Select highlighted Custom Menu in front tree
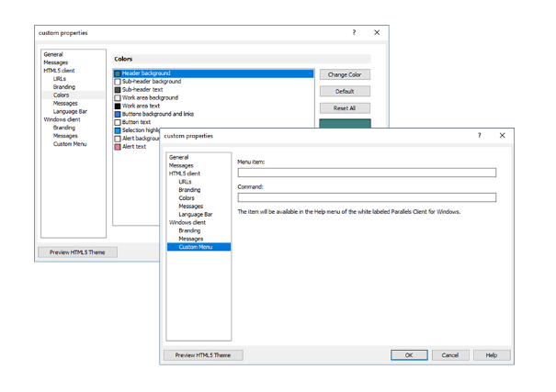Screen dimensions: 556x392 (199, 247)
